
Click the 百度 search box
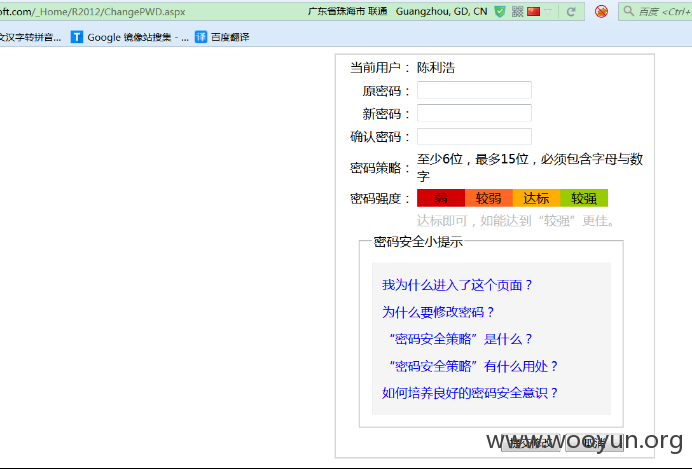pyautogui.click(x=664, y=11)
